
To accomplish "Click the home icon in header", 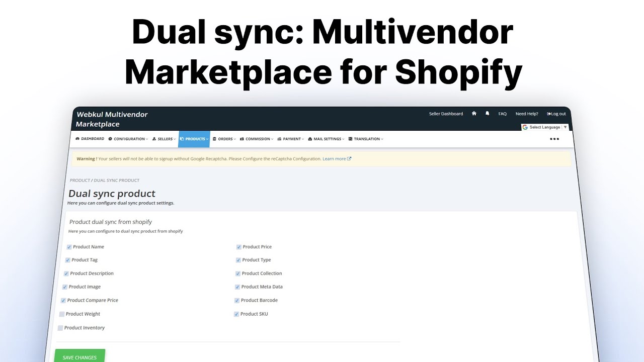I will point(474,114).
